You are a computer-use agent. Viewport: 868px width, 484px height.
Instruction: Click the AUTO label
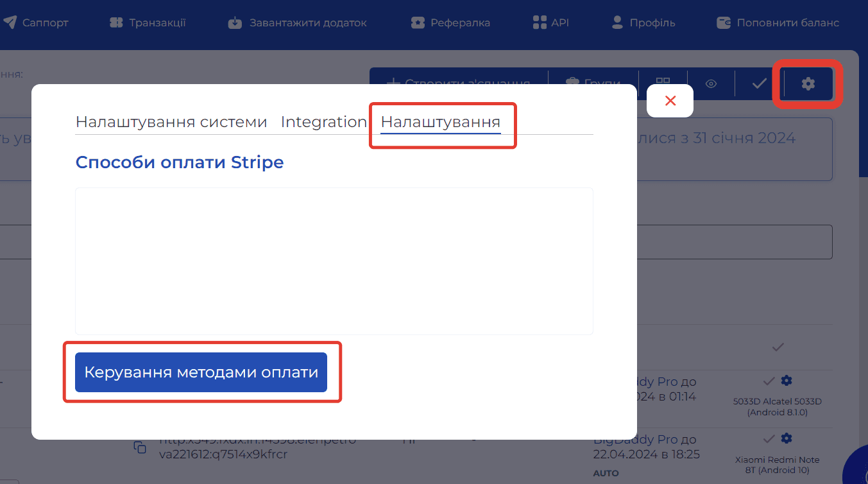coord(607,473)
